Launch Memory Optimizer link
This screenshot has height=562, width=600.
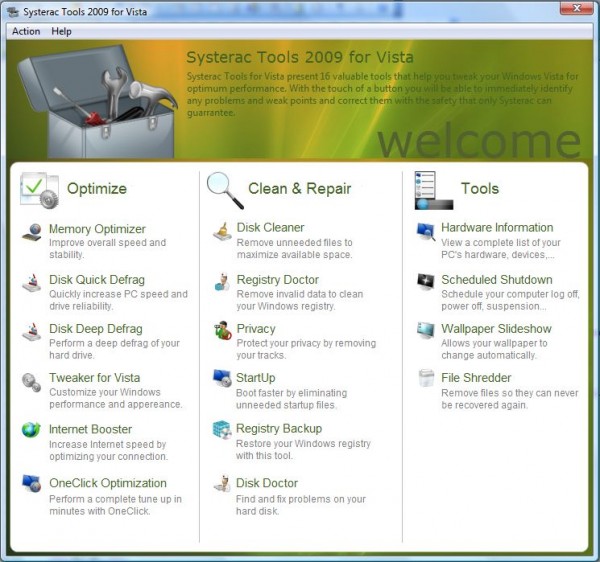[97, 229]
